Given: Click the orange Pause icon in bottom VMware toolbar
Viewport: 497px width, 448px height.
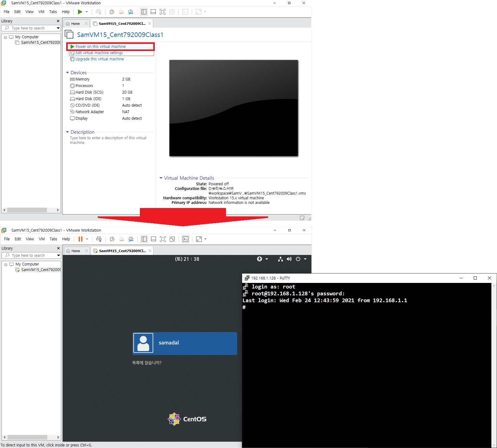Looking at the screenshot, I should [x=81, y=239].
